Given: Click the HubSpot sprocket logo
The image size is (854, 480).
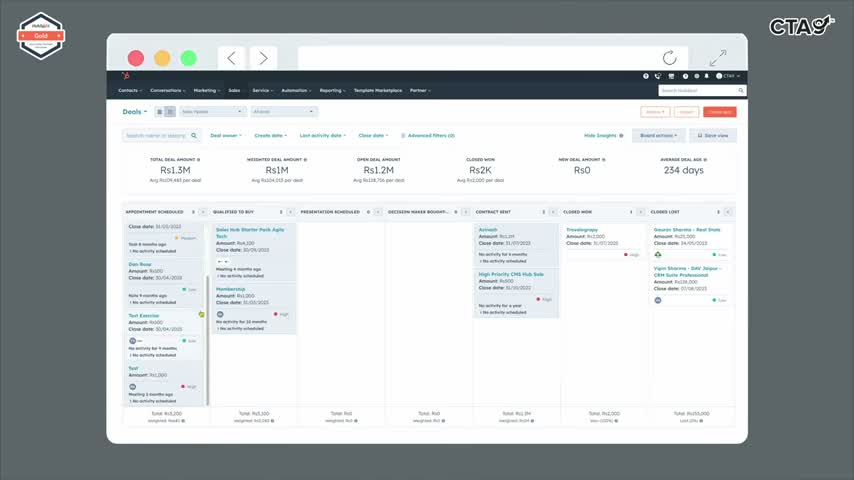Looking at the screenshot, I should [x=126, y=76].
